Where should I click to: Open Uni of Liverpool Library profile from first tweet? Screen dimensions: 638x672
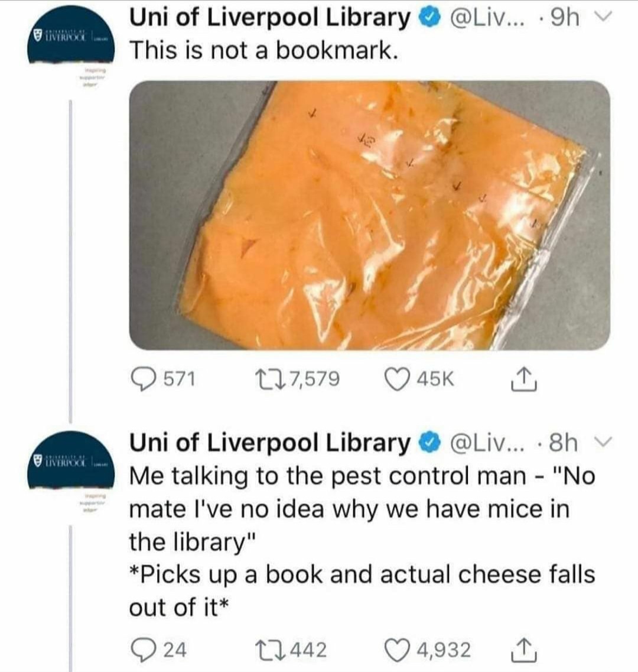tap(270, 18)
